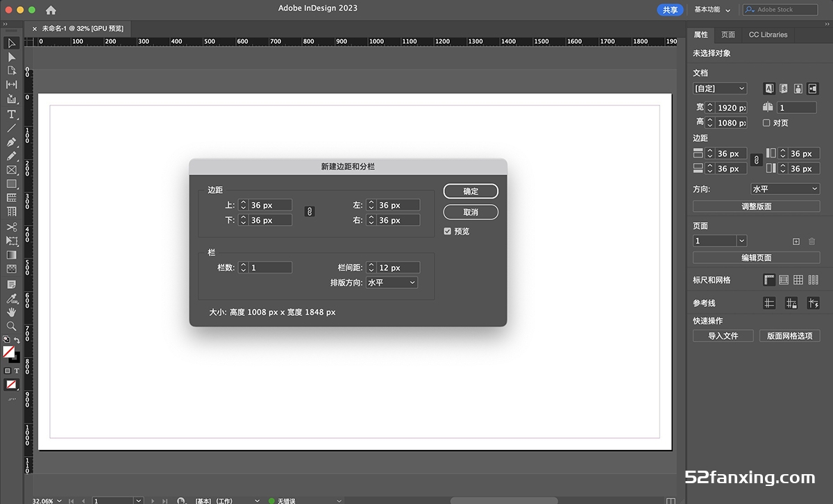The image size is (833, 504).
Task: Select the Page tool
Action: tap(12, 70)
